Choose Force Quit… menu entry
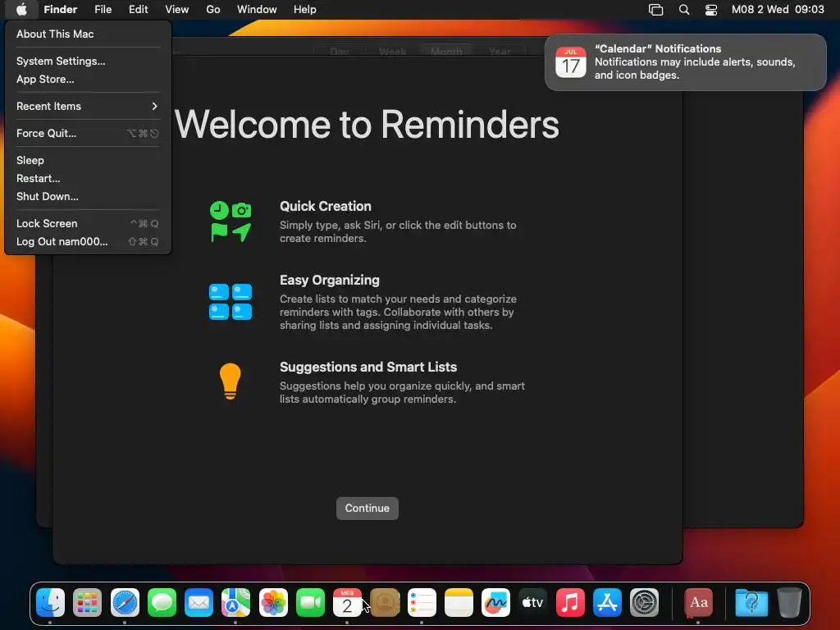Screen dimensions: 840x630 click(88, 133)
